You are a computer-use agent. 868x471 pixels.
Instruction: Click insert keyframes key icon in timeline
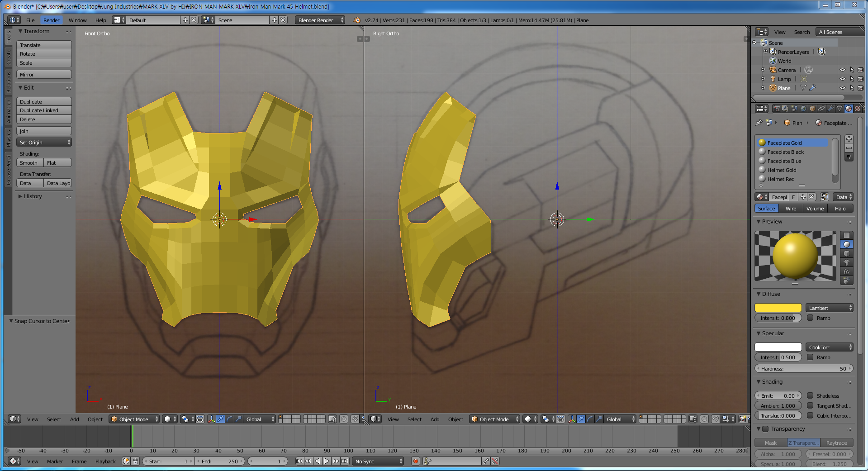[x=486, y=461]
